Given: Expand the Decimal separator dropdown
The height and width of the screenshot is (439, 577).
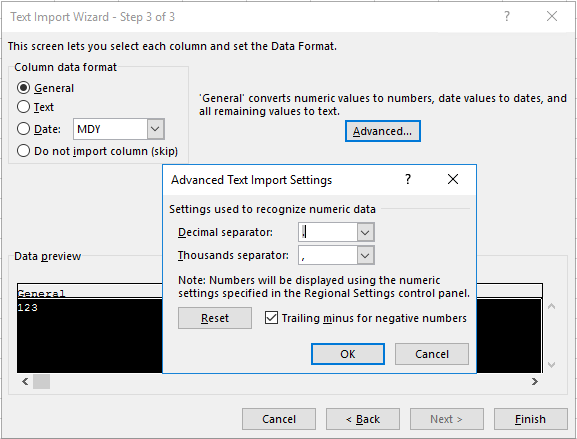Looking at the screenshot, I should coord(365,232).
